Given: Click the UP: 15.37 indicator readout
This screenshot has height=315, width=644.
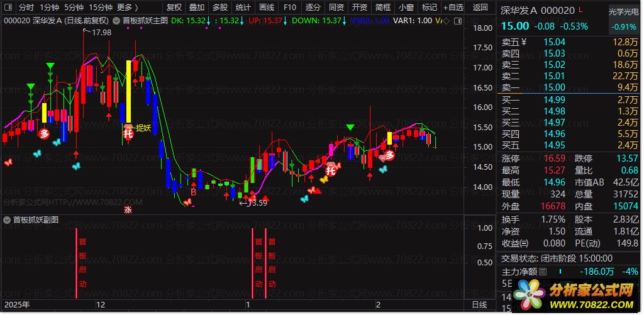Looking at the screenshot, I should (268, 21).
